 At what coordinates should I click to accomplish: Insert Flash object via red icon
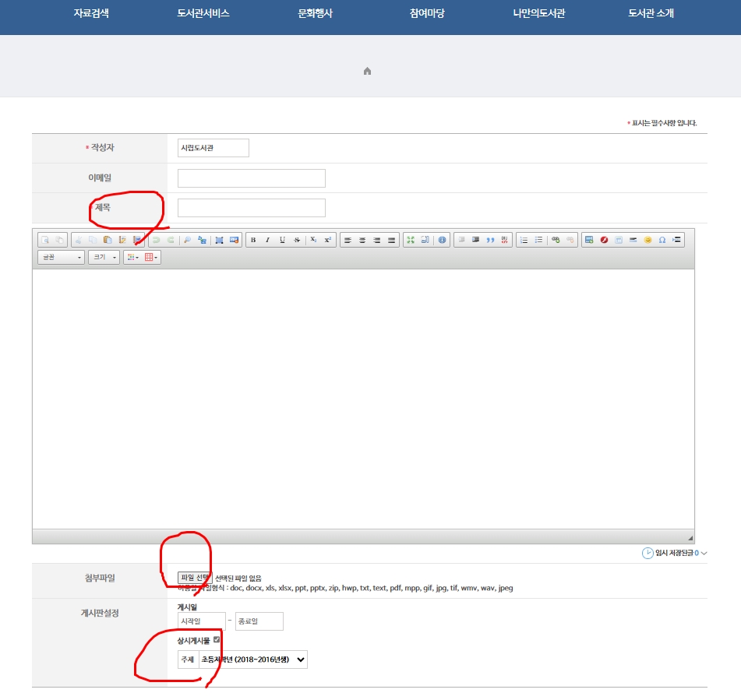(603, 240)
